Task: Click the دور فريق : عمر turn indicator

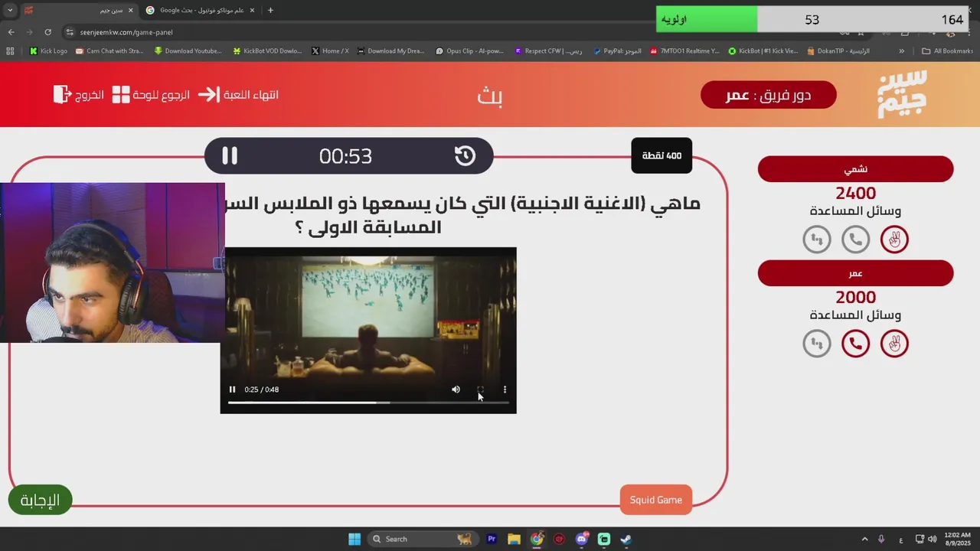Action: point(769,95)
